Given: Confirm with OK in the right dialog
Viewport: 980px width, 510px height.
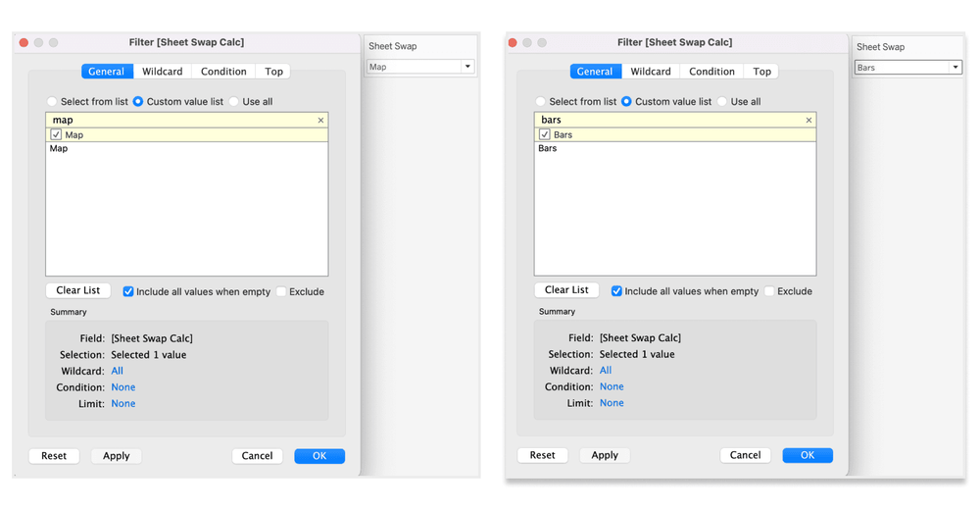Looking at the screenshot, I should pyautogui.click(x=808, y=455).
